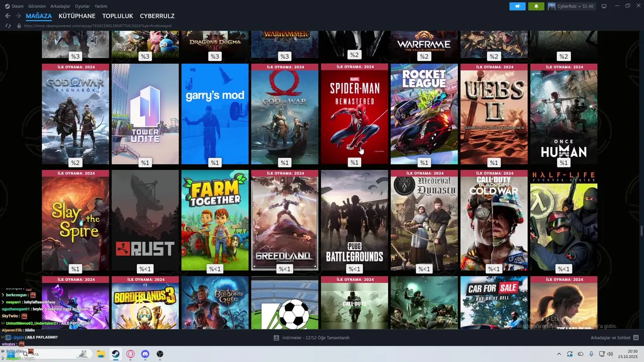Open the Yardım menu

pyautogui.click(x=101, y=6)
